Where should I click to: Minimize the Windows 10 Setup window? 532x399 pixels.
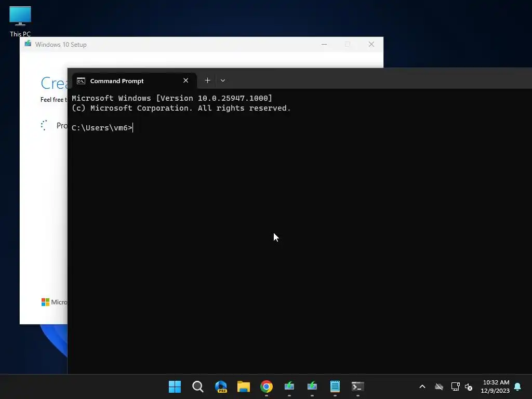324,45
